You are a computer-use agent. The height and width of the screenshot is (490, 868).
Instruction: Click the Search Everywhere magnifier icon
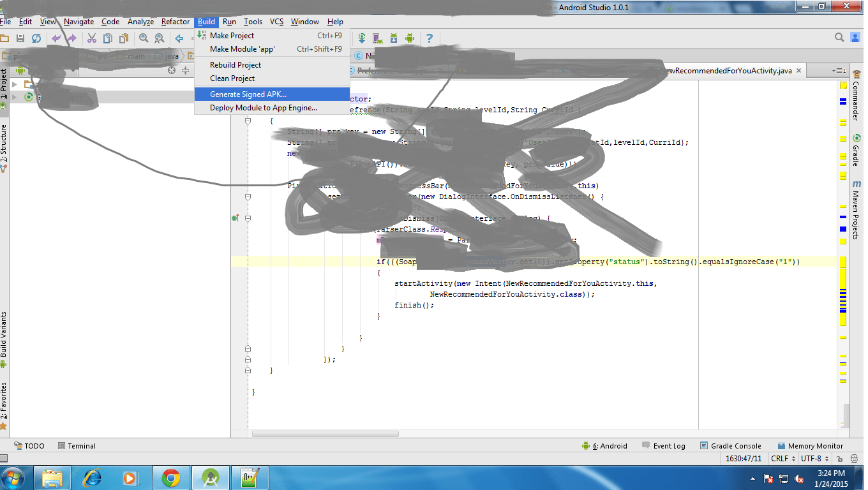pyautogui.click(x=840, y=38)
